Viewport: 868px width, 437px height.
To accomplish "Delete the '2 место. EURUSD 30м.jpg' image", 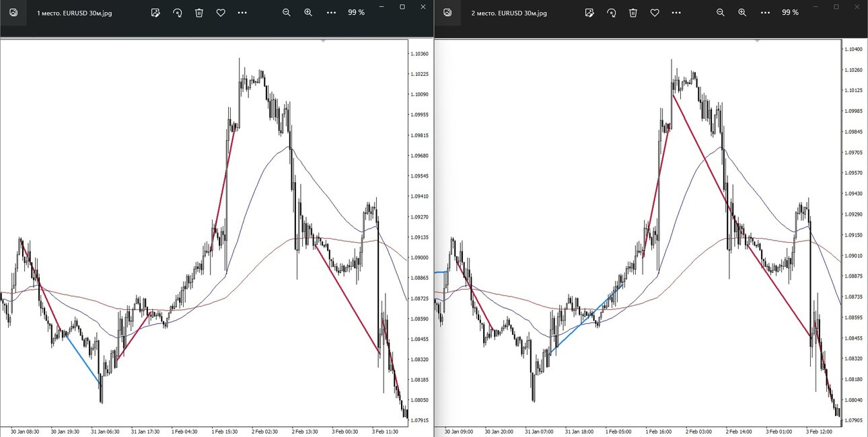I will [633, 13].
